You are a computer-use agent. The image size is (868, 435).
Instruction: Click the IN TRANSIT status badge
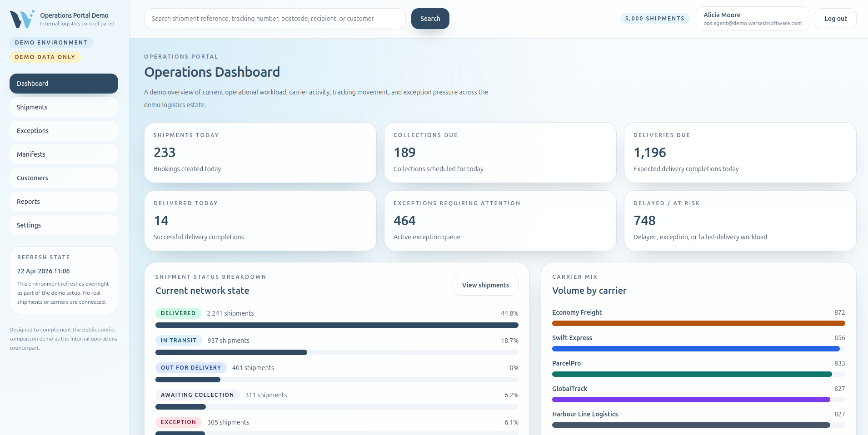179,341
